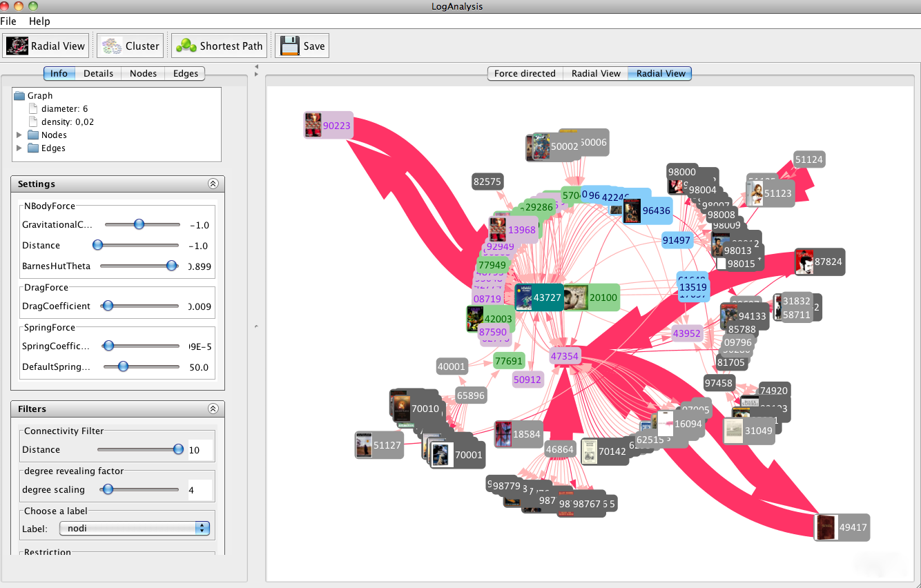Select graph node 82575

click(487, 182)
